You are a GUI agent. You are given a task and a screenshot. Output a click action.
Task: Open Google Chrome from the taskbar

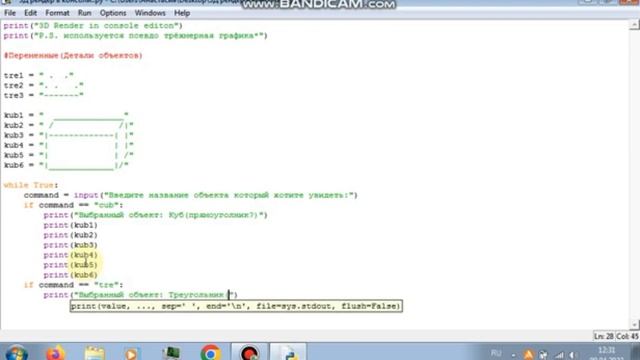click(211, 353)
